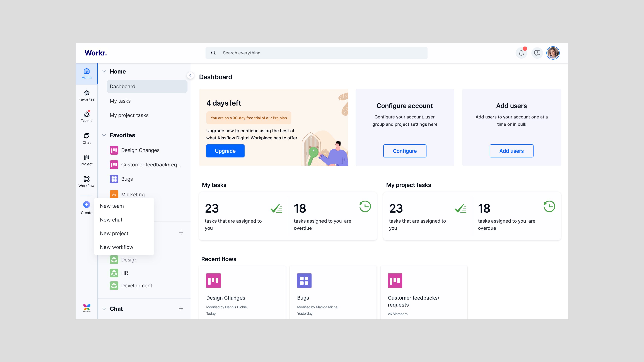The height and width of the screenshot is (362, 644).
Task: Click the Bugs grid icon in Favorites
Action: pos(114,179)
